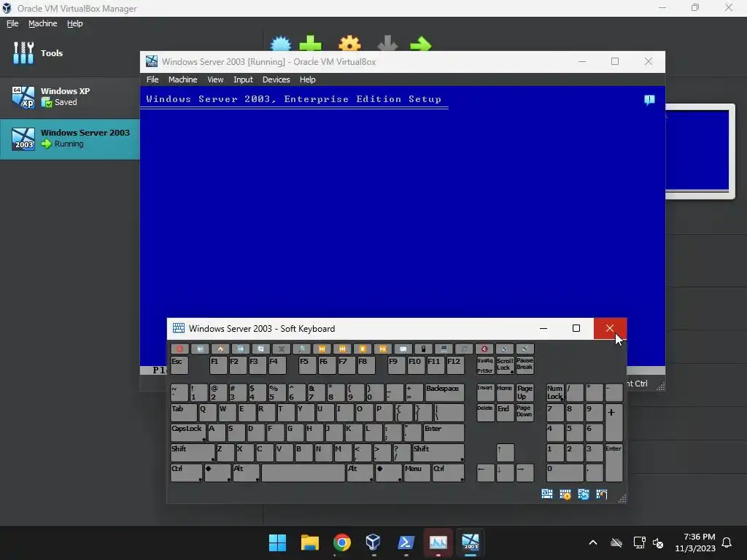The width and height of the screenshot is (747, 560).
Task: Open the Windows Start button
Action: pyautogui.click(x=278, y=542)
